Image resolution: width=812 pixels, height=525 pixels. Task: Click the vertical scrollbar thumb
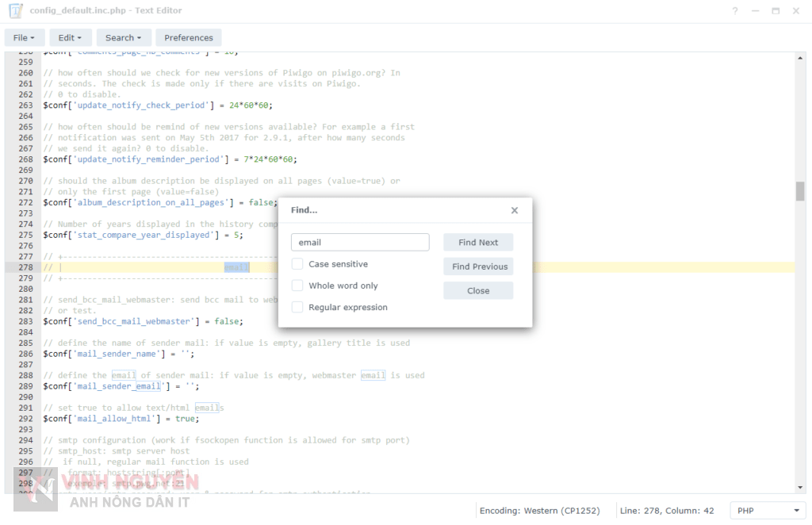point(801,191)
